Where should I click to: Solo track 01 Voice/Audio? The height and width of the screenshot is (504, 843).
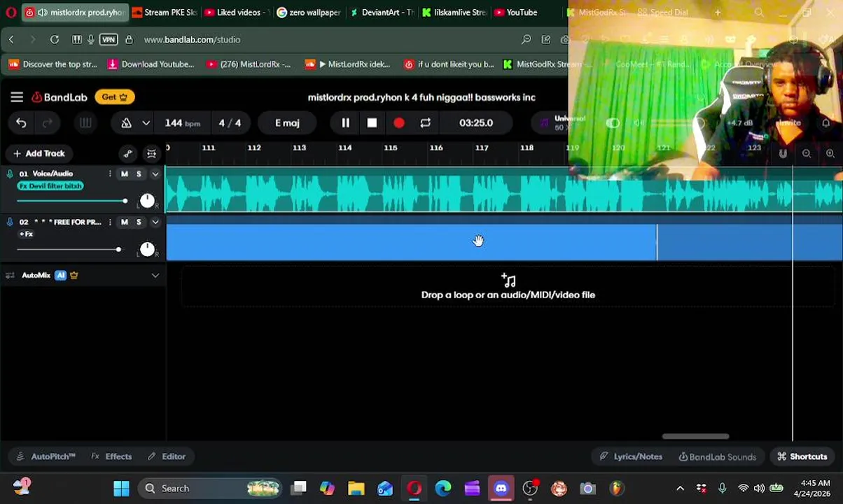139,174
